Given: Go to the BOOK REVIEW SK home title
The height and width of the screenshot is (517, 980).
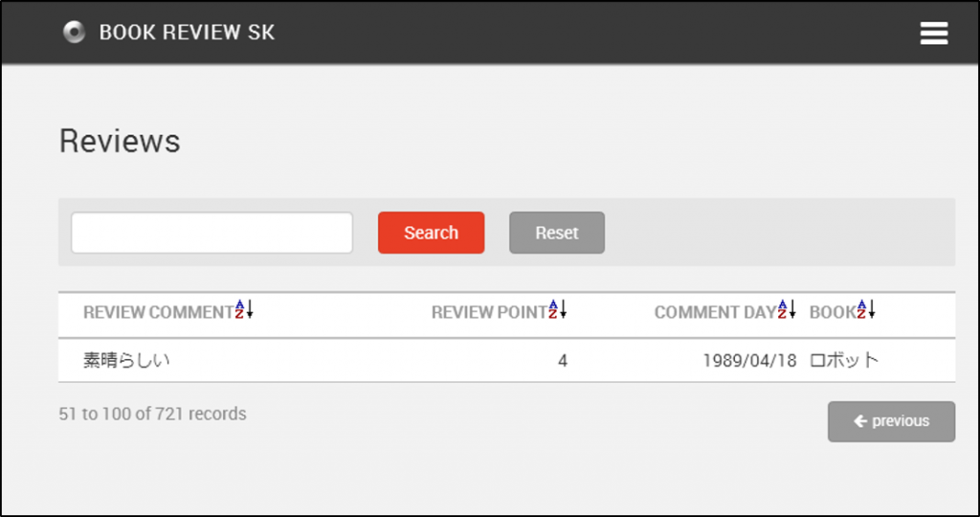Looking at the screenshot, I should 187,33.
